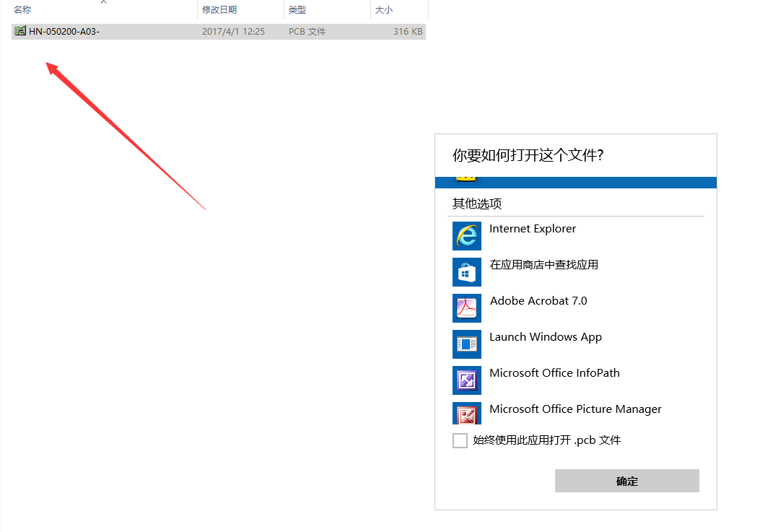This screenshot has height=532, width=760.
Task: Click the PCB 文件 type cell
Action: (307, 32)
